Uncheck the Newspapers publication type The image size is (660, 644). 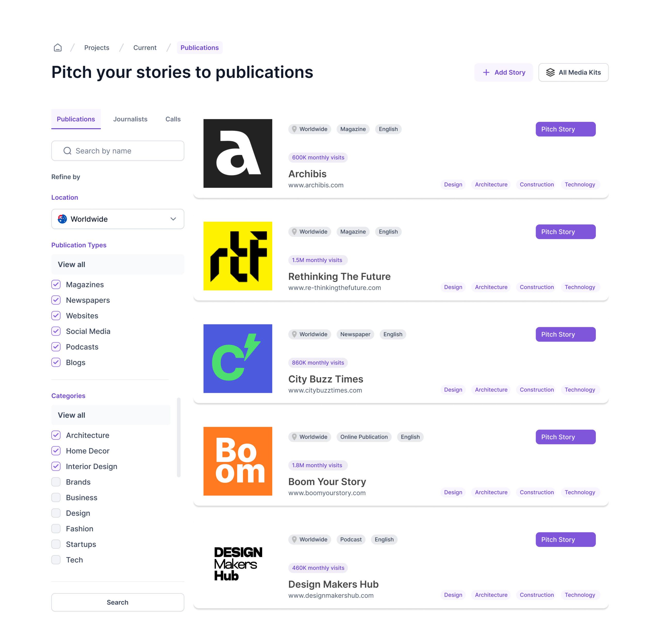pyautogui.click(x=56, y=300)
